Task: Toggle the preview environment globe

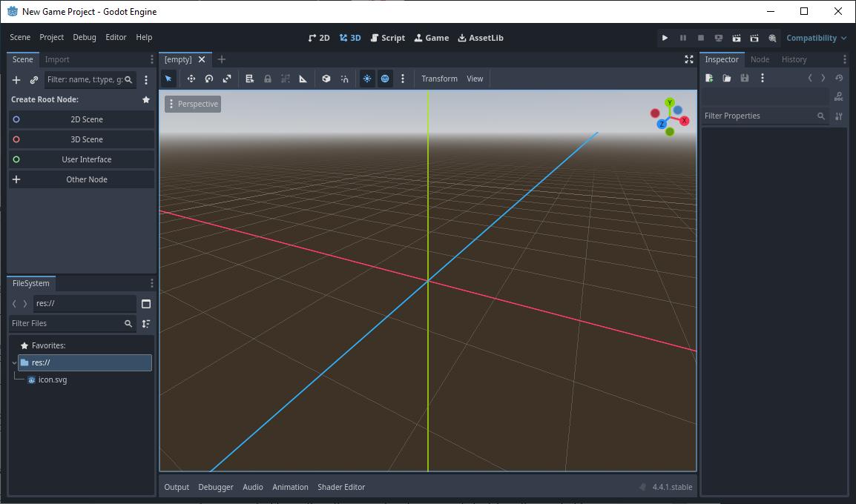Action: tap(385, 79)
